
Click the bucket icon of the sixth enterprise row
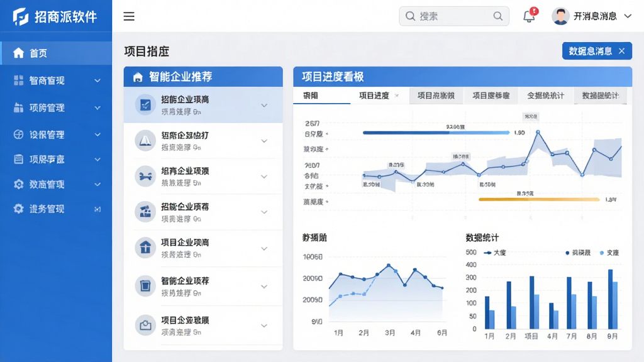[x=145, y=286]
